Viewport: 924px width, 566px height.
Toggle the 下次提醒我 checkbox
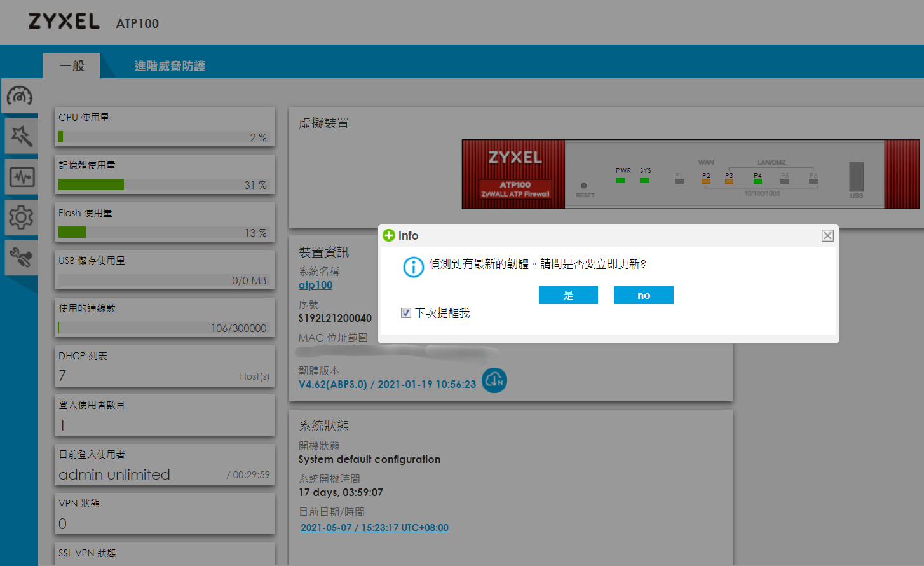coord(406,313)
